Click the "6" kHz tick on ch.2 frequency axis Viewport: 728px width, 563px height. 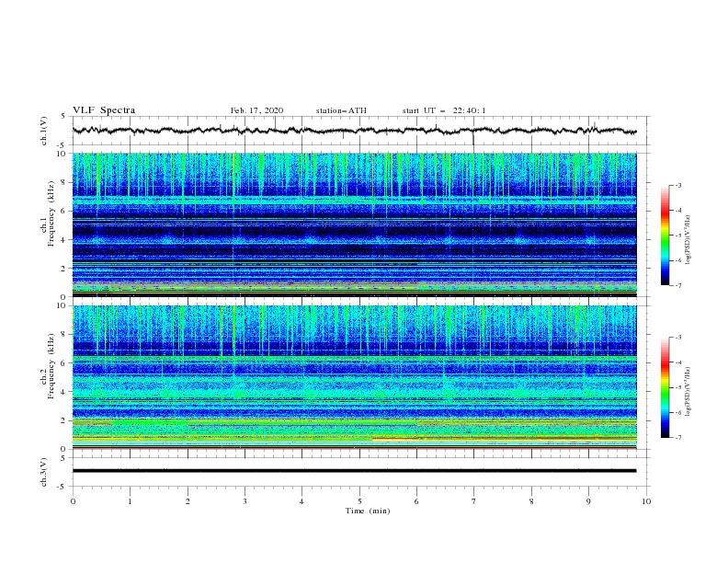(64, 363)
